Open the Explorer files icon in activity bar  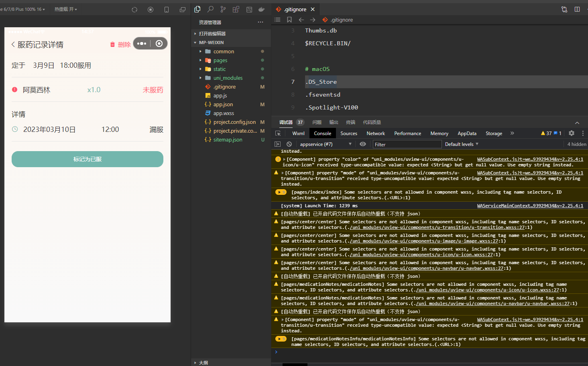[x=197, y=9]
